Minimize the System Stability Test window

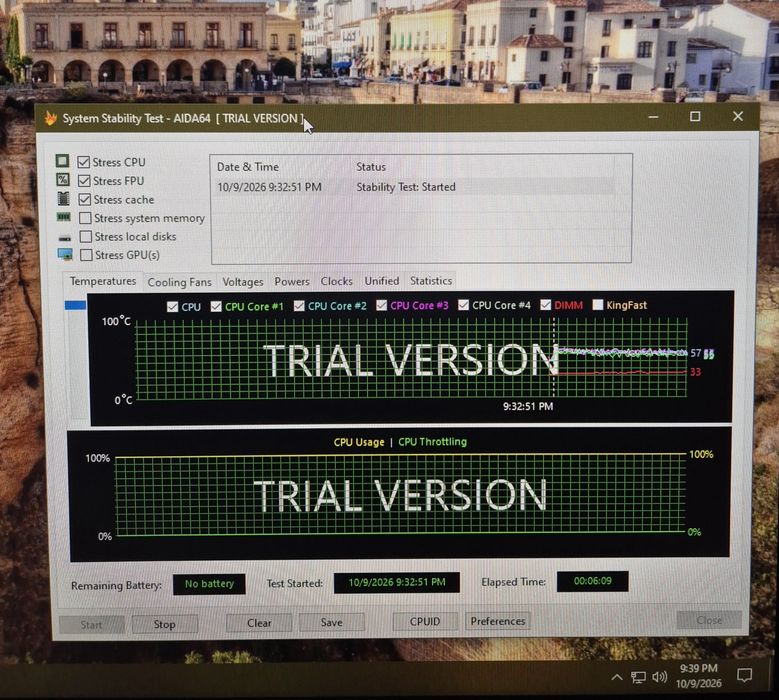pyautogui.click(x=653, y=117)
